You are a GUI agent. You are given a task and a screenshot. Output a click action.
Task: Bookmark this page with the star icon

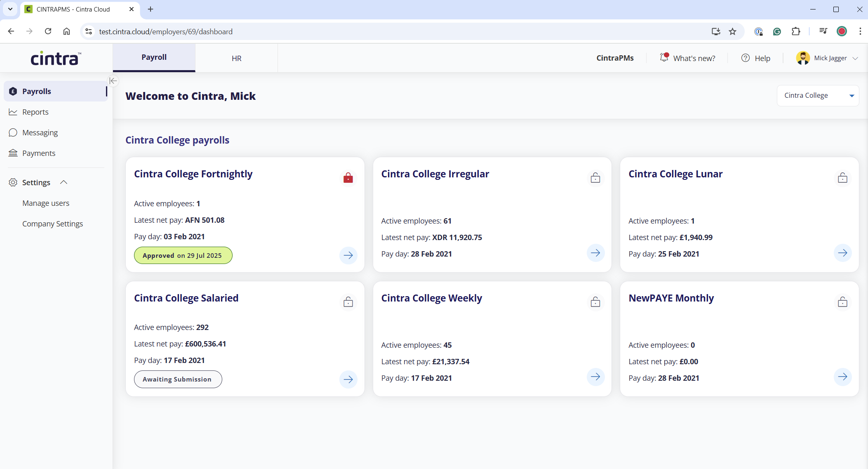tap(732, 31)
